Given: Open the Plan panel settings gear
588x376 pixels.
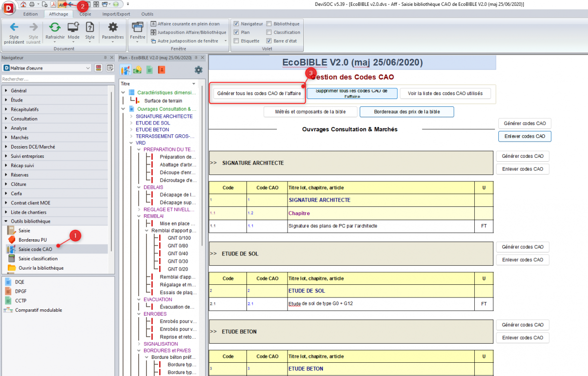Looking at the screenshot, I should pos(198,70).
